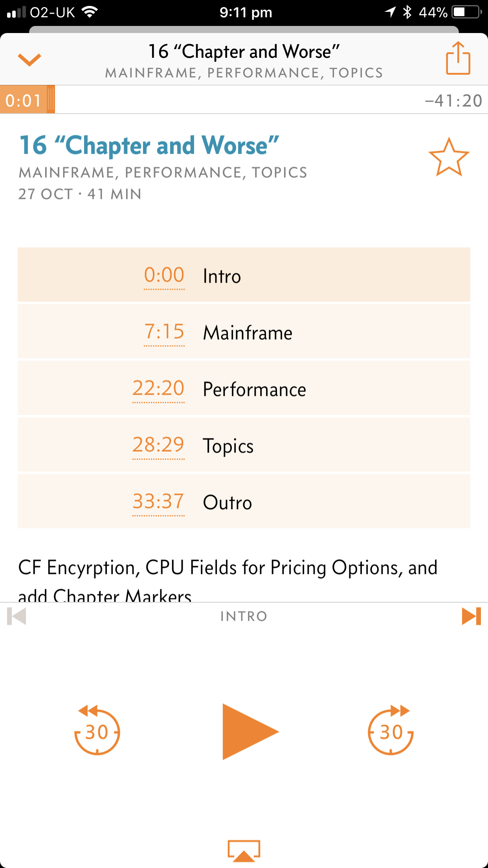Skip back 30 seconds

[x=97, y=731]
